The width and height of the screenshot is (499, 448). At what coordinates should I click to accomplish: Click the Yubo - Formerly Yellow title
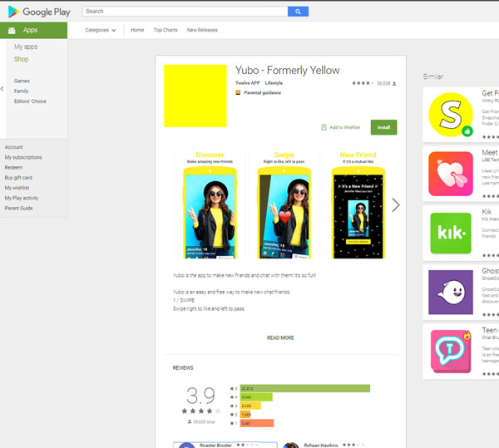[288, 71]
